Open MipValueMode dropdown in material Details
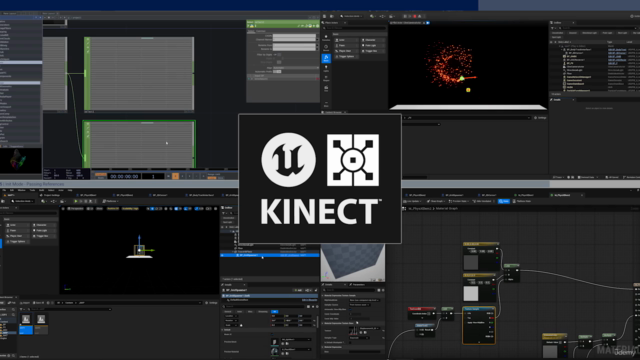 click(x=364, y=300)
